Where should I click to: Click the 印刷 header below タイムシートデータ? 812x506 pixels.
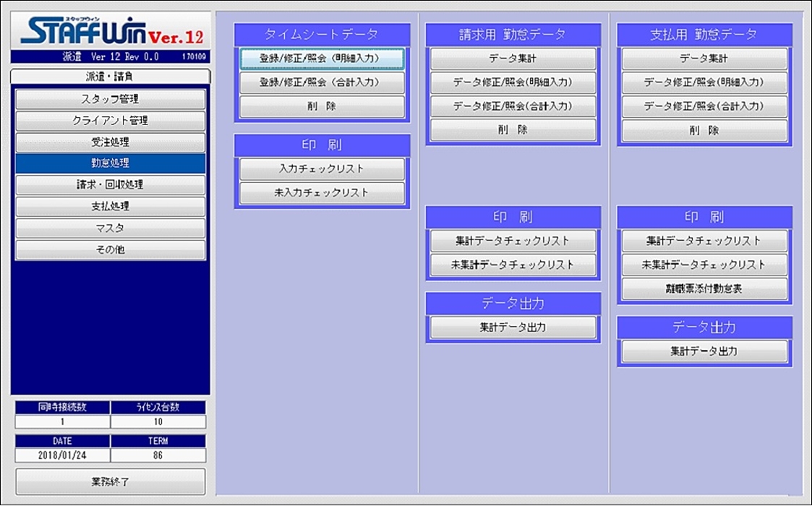(x=322, y=145)
